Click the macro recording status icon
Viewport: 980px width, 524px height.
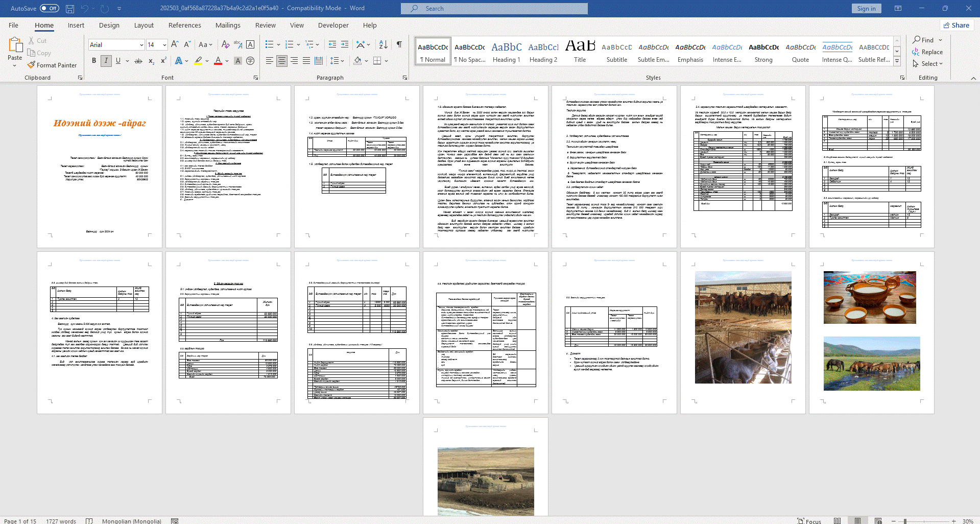pos(175,521)
